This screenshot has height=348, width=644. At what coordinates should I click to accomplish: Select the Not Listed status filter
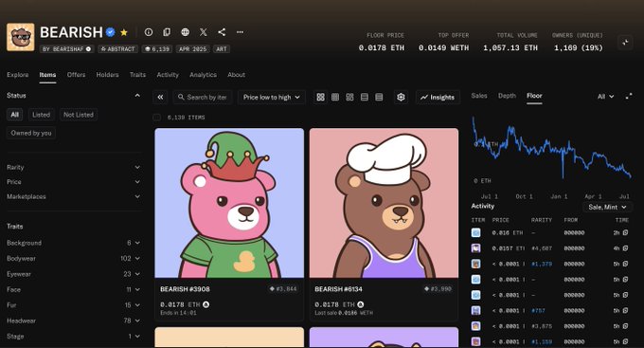[79, 115]
